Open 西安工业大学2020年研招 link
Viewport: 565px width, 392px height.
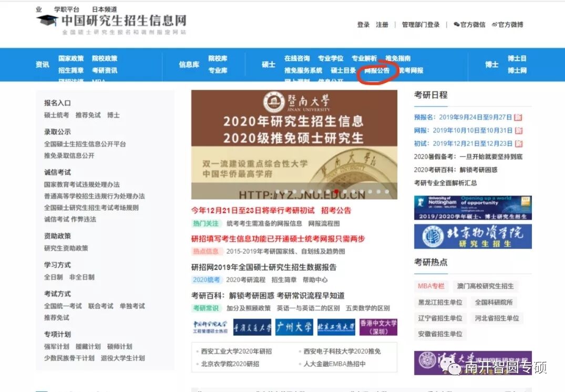point(237,352)
